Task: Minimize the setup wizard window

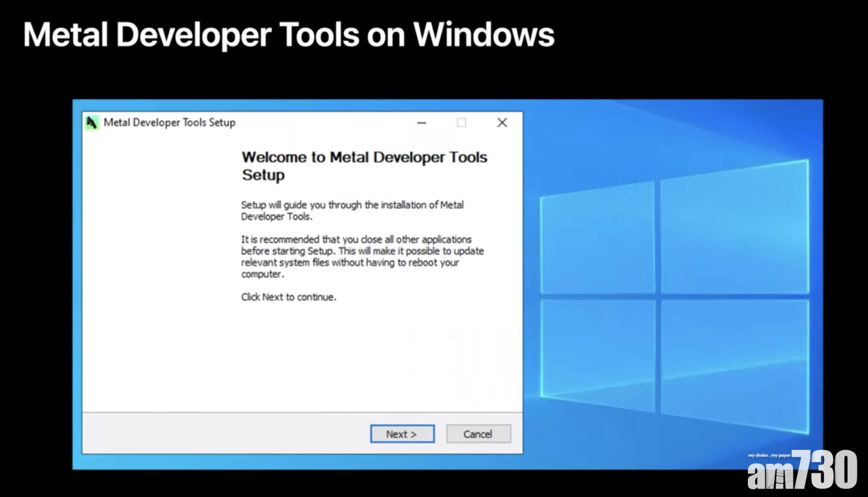Action: click(422, 122)
